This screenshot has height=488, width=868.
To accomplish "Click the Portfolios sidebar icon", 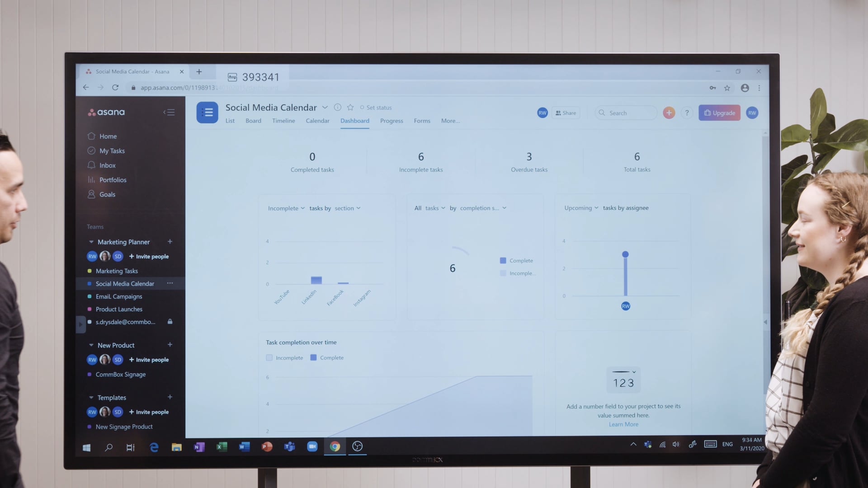I will click(x=91, y=179).
